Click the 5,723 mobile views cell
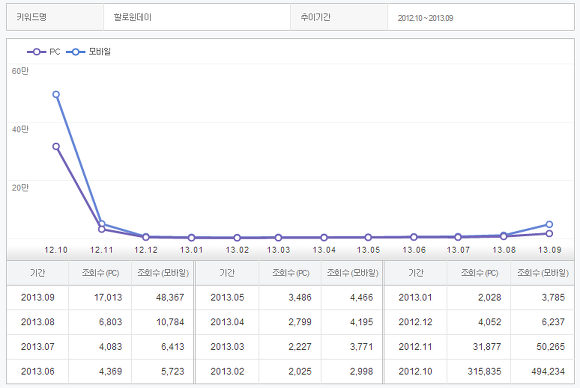This screenshot has height=388, width=580. tap(163, 371)
